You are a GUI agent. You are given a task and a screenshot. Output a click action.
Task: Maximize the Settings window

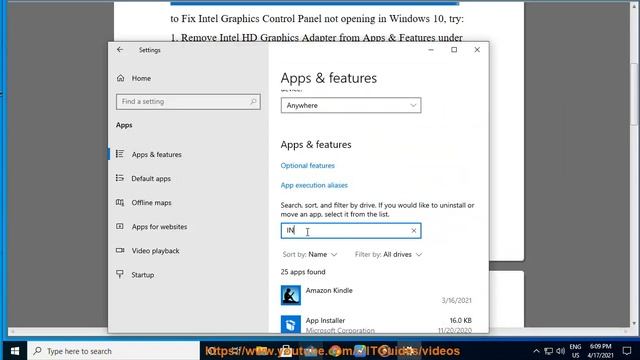pos(454,50)
